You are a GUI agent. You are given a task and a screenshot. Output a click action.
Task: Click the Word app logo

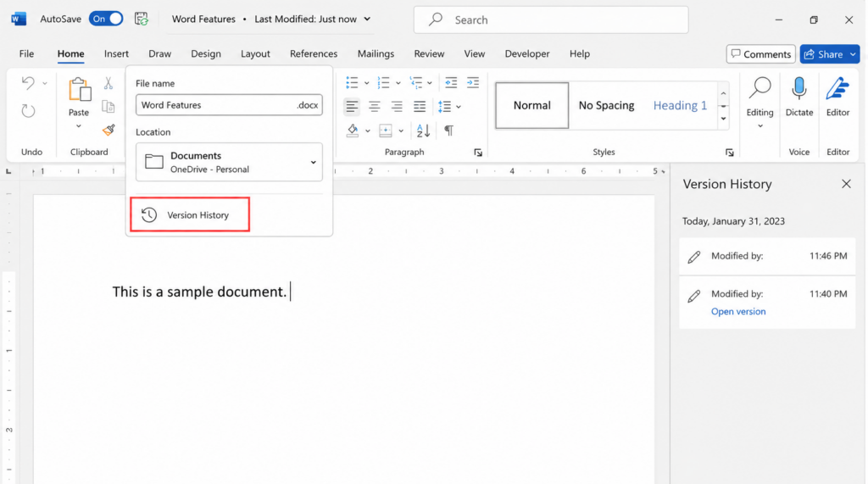coord(19,19)
